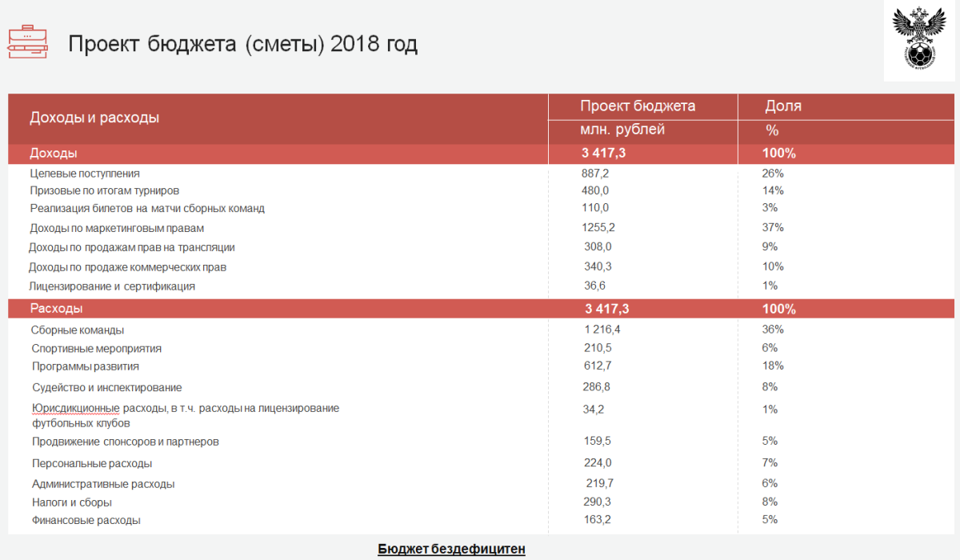The image size is (960, 560).
Task: Click the value 612,7
Action: [598, 366]
